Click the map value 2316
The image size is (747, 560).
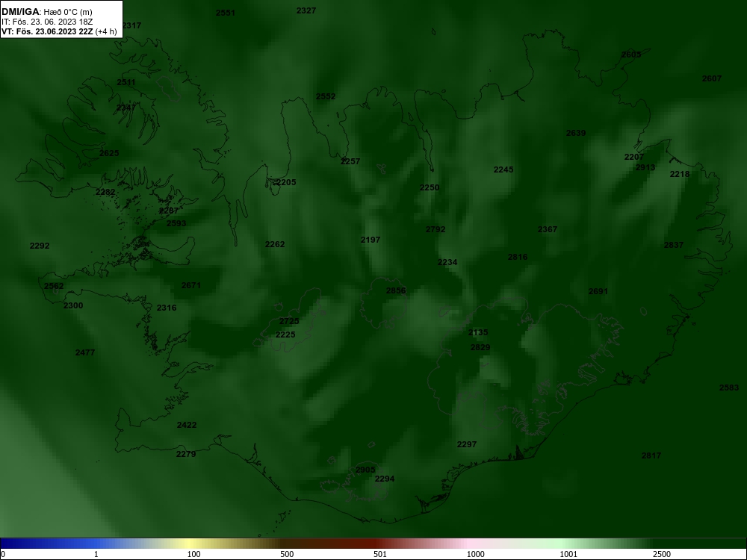[x=167, y=308]
